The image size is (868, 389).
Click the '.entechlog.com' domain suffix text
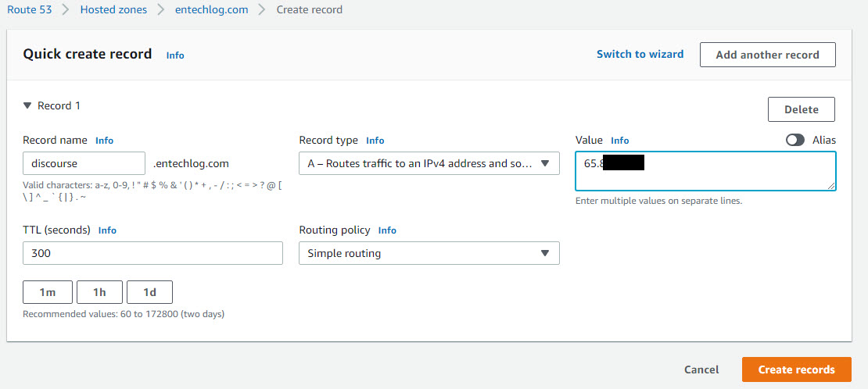pos(191,164)
